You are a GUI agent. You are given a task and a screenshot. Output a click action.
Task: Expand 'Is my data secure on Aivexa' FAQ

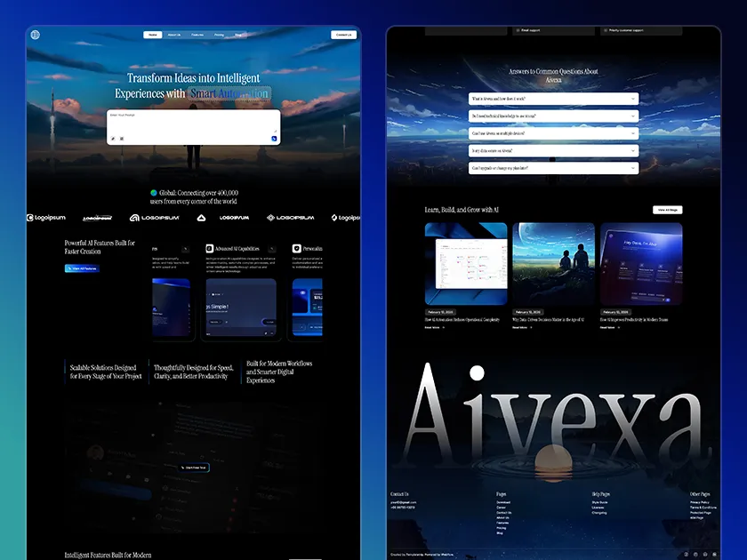pyautogui.click(x=553, y=150)
